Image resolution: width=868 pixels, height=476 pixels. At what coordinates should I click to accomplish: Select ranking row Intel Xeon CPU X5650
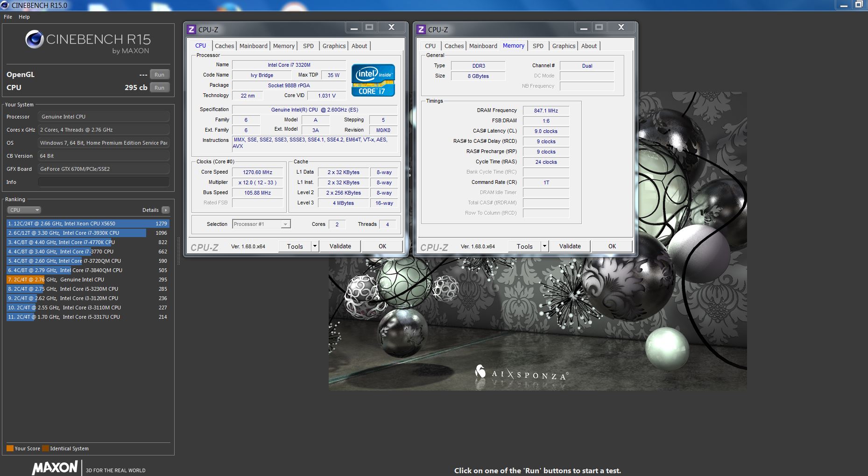(88, 224)
